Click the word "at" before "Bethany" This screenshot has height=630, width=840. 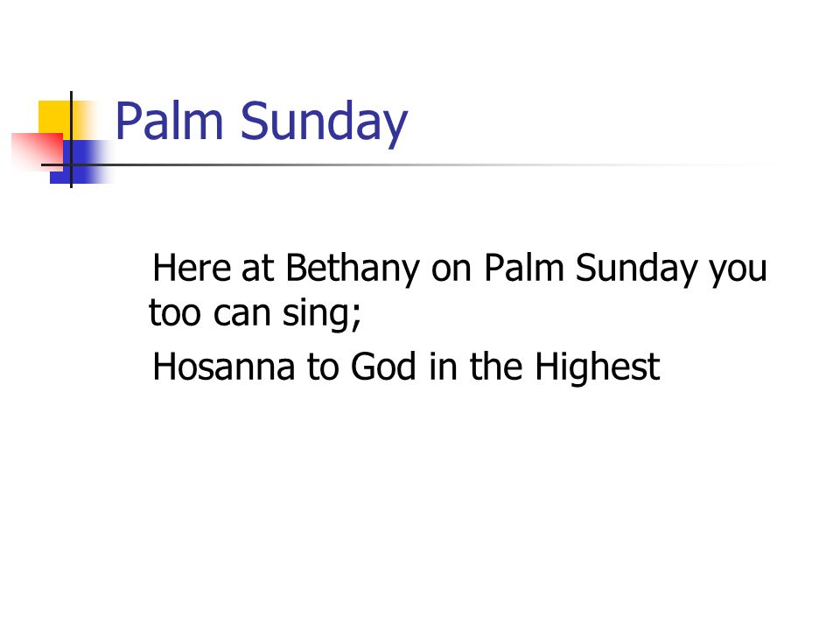[257, 269]
